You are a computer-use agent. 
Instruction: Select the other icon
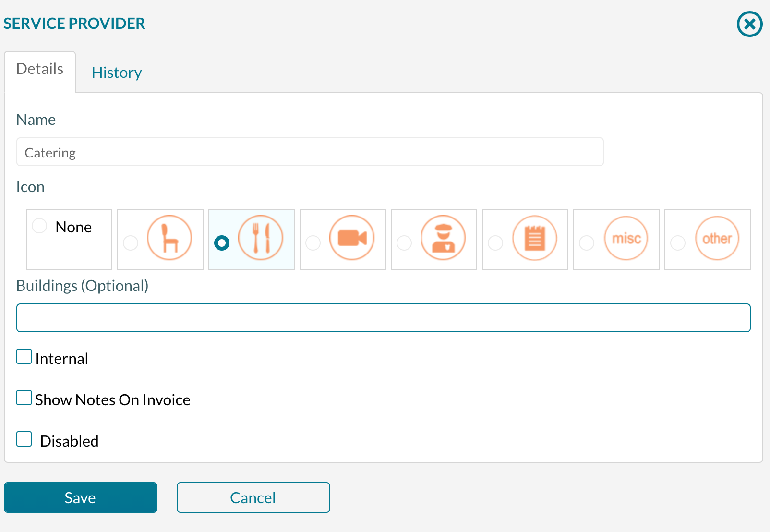tap(717, 238)
